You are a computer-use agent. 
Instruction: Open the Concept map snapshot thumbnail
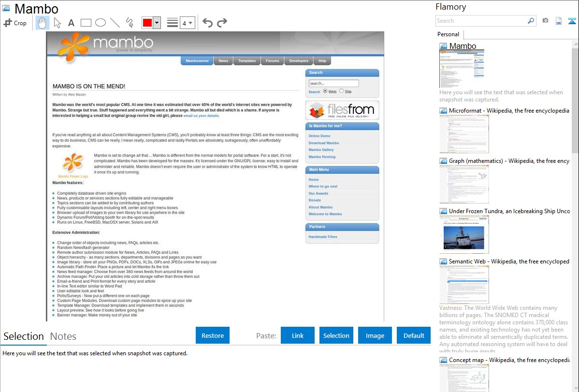pos(464,378)
